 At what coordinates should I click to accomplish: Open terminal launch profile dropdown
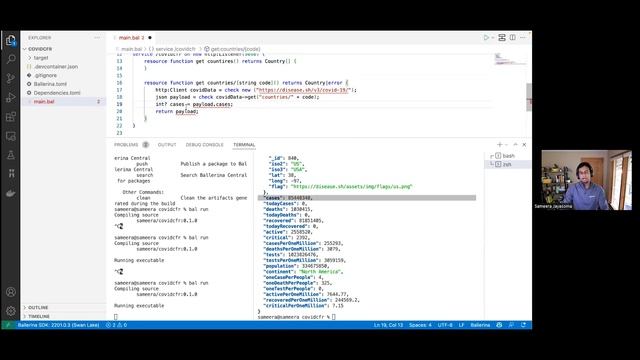pos(506,144)
